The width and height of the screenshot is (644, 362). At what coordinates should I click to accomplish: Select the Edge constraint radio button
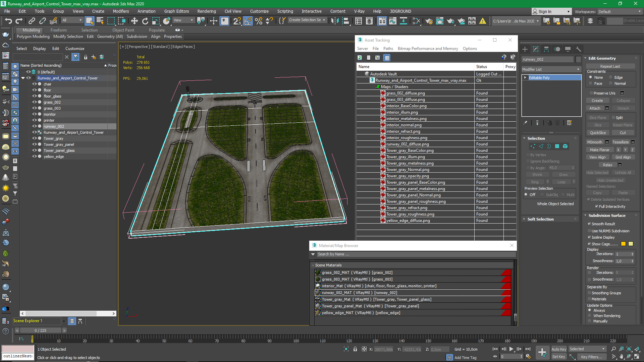point(611,77)
